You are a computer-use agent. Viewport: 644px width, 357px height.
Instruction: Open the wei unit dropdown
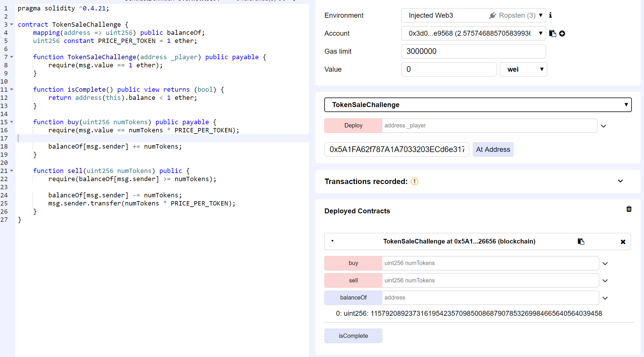523,69
